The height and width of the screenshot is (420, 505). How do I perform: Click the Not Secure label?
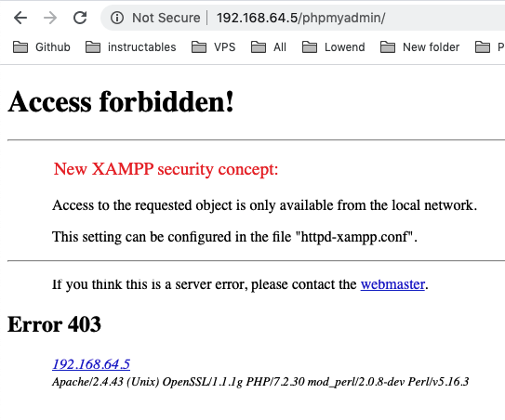pyautogui.click(x=166, y=18)
